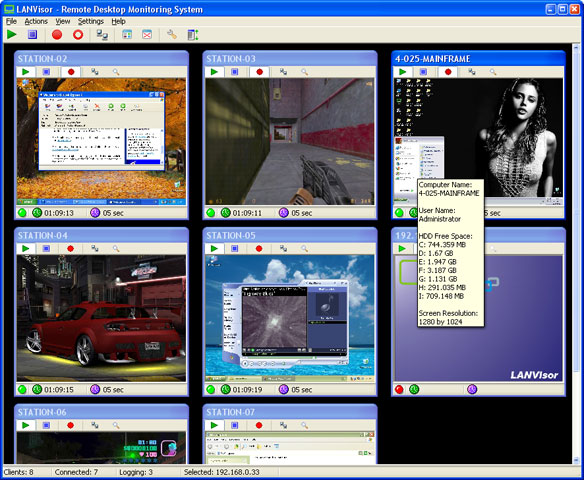Image resolution: width=584 pixels, height=480 pixels.
Task: Start STATION-04 monitoring play button
Action: [x=26, y=248]
